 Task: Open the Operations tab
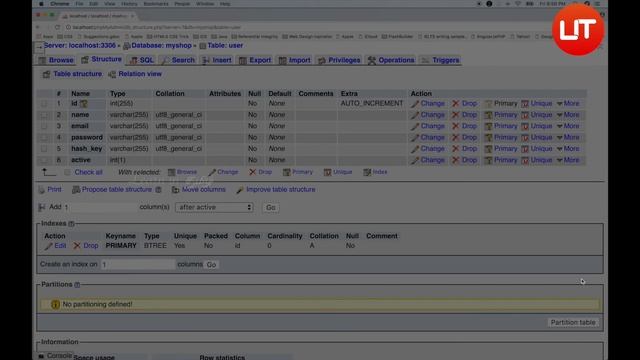pos(391,60)
